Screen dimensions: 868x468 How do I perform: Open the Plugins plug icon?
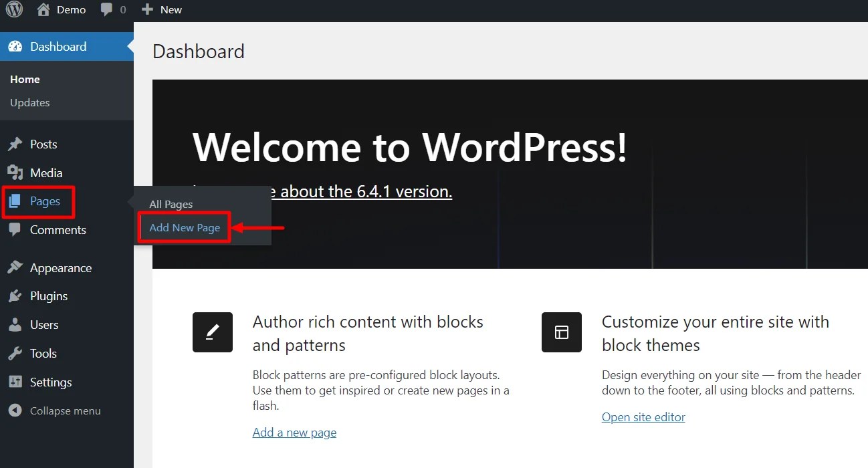[15, 296]
